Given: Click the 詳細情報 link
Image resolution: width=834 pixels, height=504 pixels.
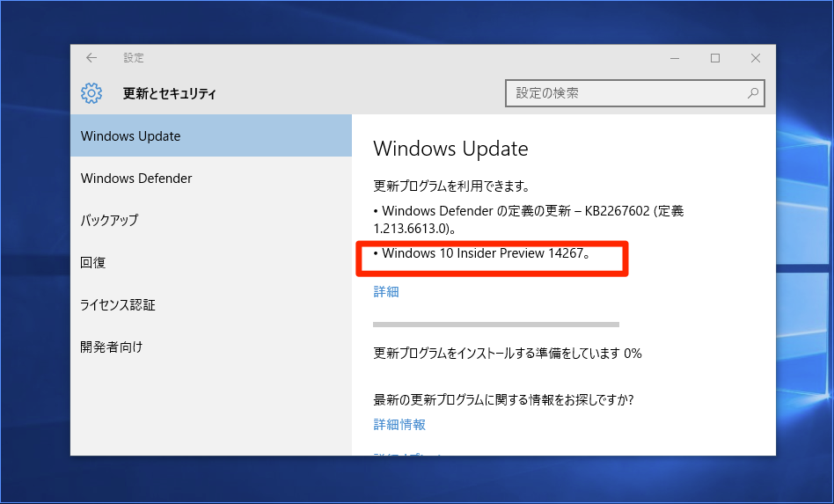Looking at the screenshot, I should (x=399, y=424).
